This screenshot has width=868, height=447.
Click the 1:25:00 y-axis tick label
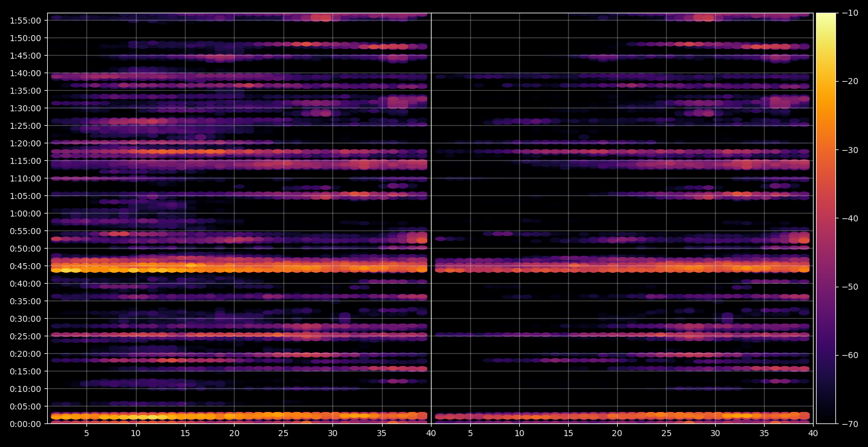25,125
